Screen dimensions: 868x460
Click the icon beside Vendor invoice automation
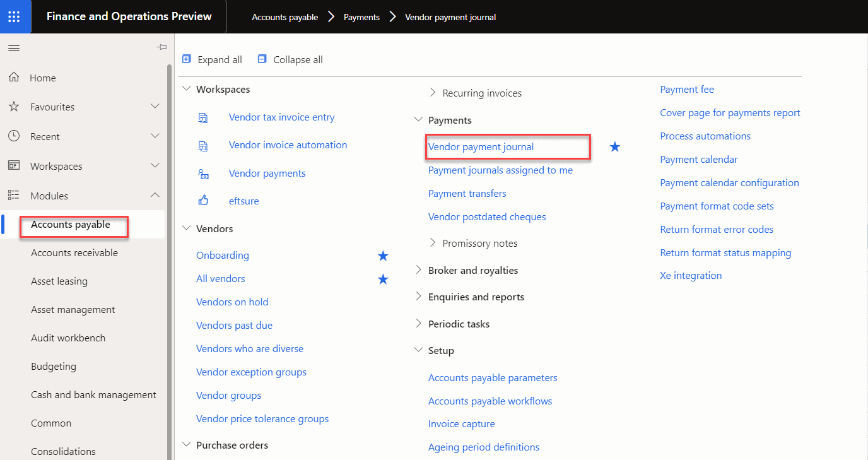click(x=203, y=146)
